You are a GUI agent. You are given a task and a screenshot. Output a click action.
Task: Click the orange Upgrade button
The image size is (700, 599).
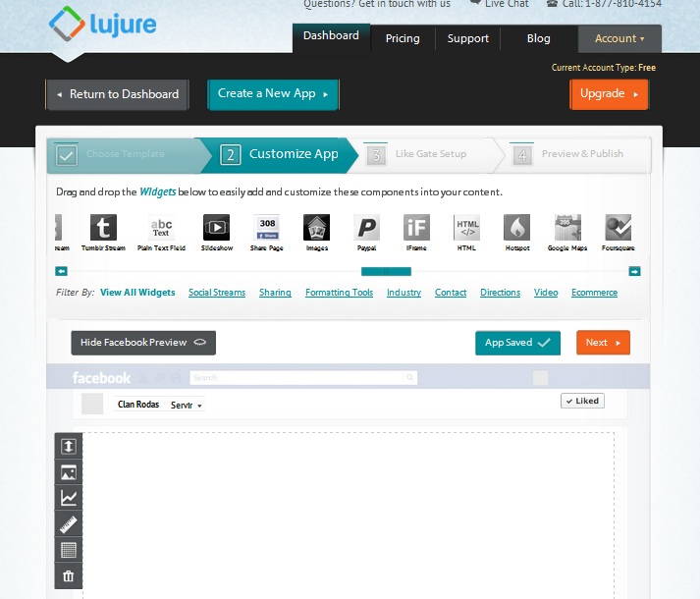point(609,94)
